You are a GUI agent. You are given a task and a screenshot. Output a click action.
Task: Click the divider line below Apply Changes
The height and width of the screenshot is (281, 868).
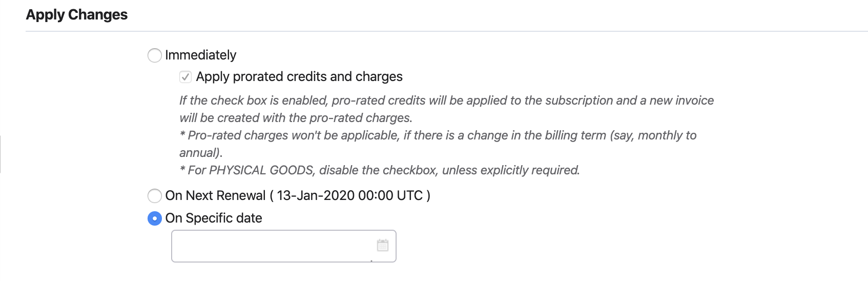point(446,31)
